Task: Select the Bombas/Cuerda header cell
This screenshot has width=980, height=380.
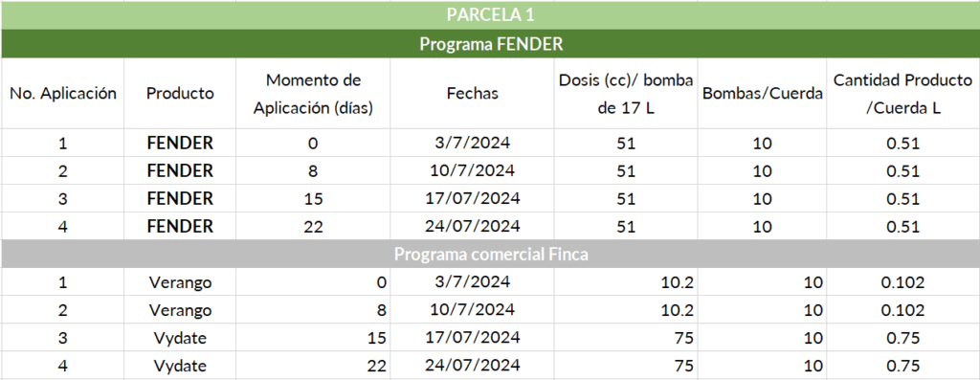Action: (762, 94)
